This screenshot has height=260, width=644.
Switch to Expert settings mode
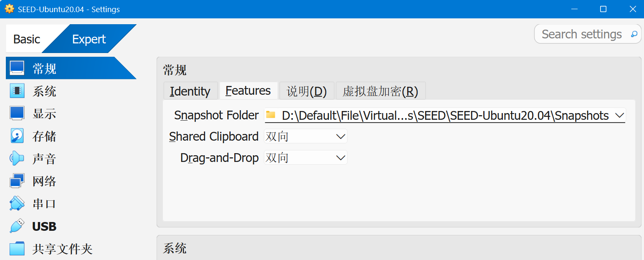tap(89, 39)
